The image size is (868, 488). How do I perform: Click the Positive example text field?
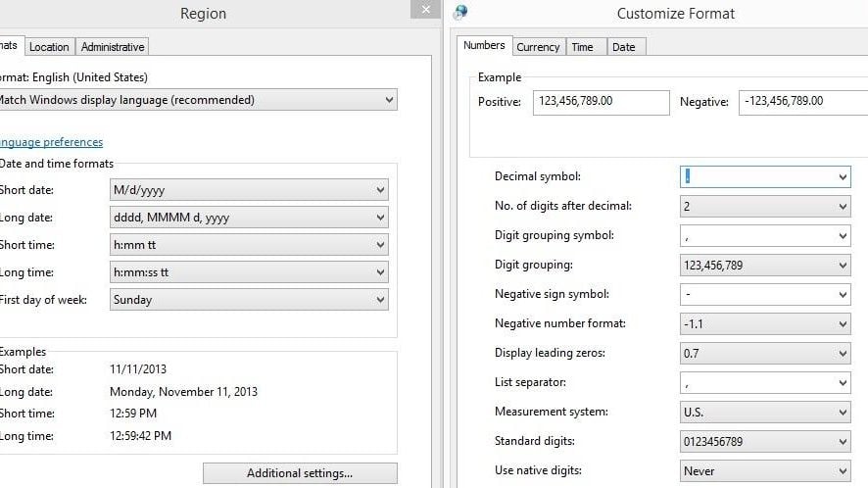[602, 101]
